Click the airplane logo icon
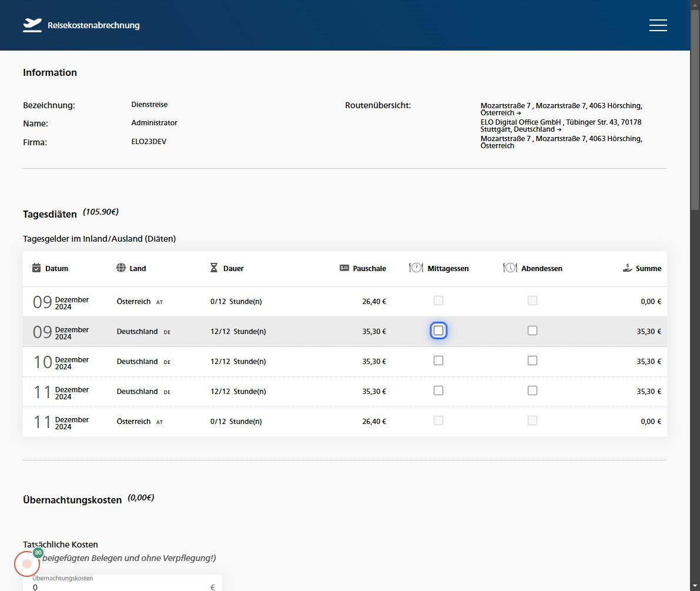 tap(32, 25)
